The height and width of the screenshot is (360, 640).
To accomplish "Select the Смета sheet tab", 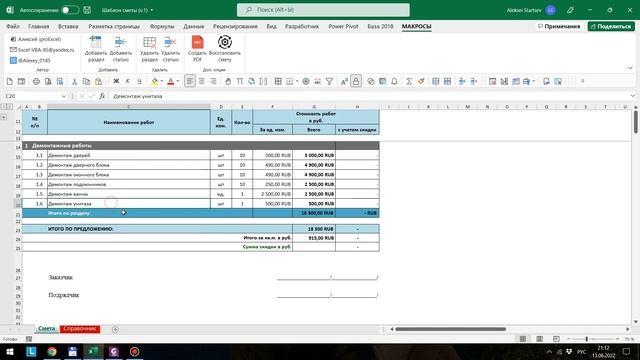I will 46,329.
